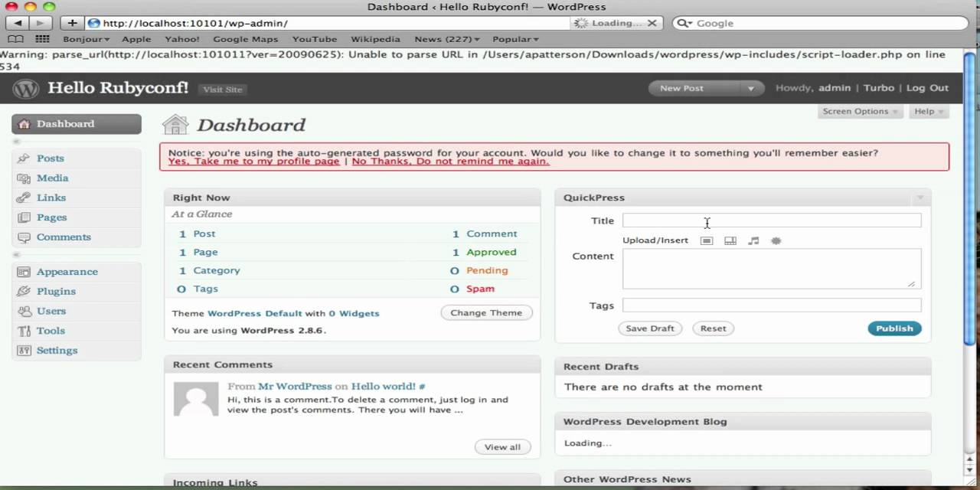Screen dimensions: 980x490
Task: Expand the Help panel tab
Action: click(929, 112)
